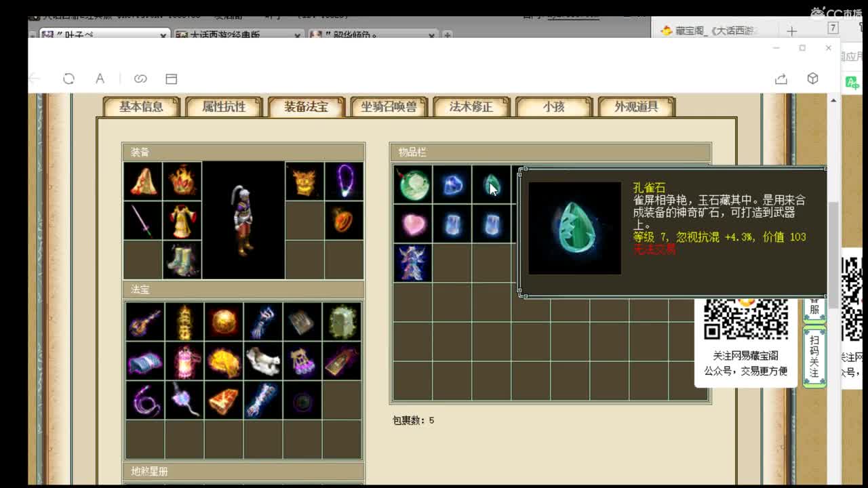Select the golden pagoda magic treasure

click(x=184, y=322)
